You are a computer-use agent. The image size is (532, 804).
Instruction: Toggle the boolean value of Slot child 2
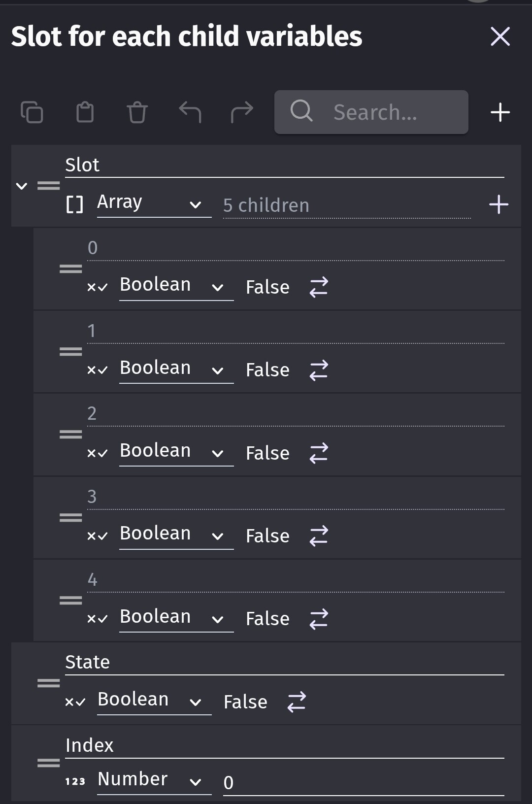tap(319, 453)
